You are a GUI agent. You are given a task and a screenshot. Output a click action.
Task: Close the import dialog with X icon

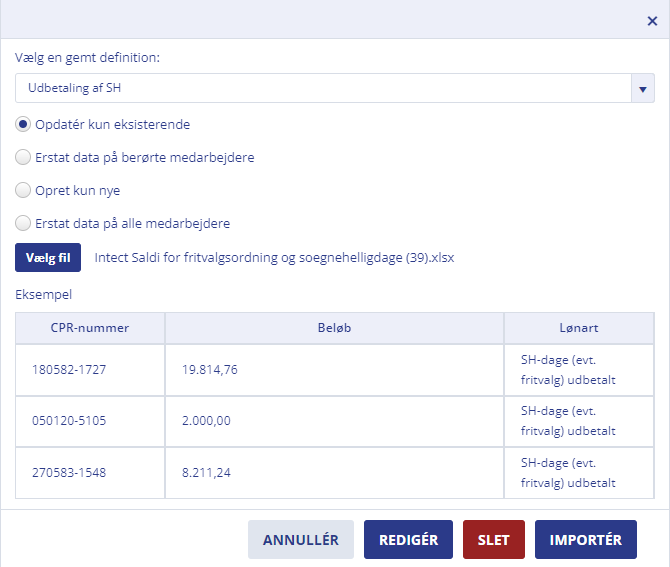click(652, 21)
